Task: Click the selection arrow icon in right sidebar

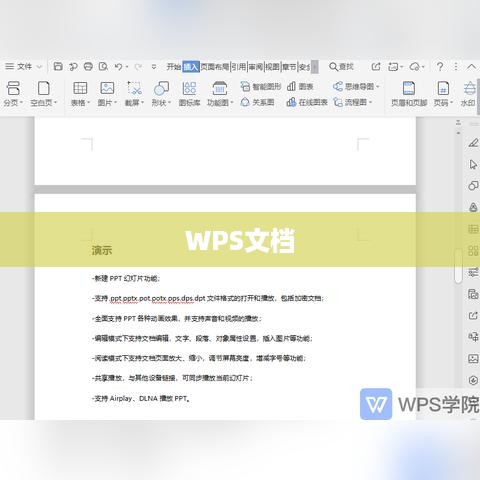Action: (473, 164)
